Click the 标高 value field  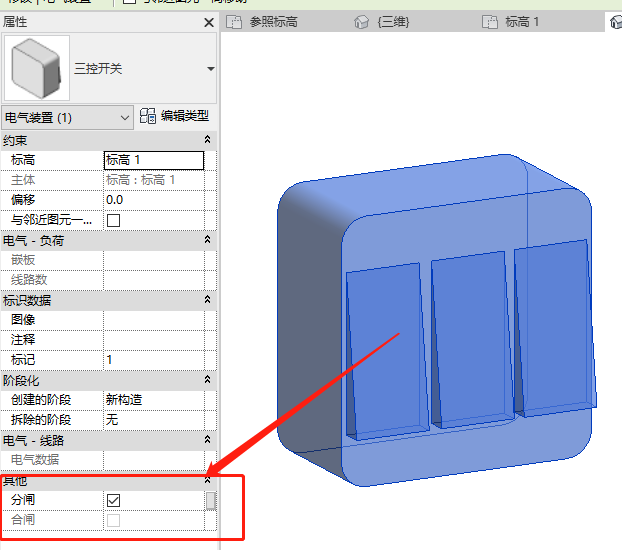(x=154, y=160)
